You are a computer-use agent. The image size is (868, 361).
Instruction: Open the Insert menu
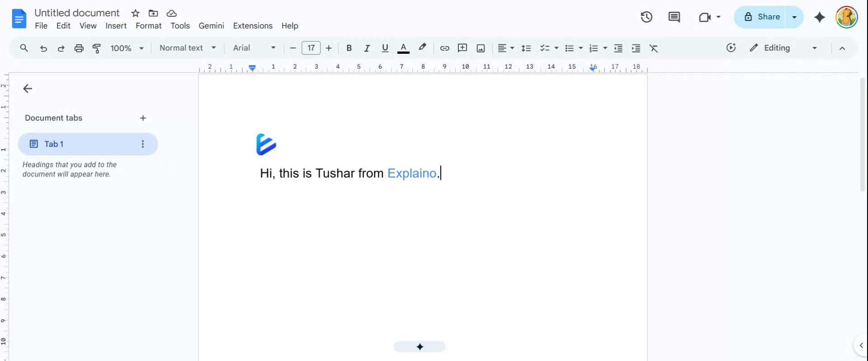(x=116, y=26)
